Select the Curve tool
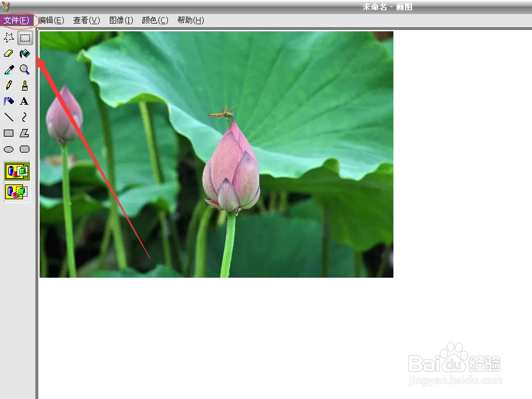This screenshot has height=399, width=532. pos(24,117)
